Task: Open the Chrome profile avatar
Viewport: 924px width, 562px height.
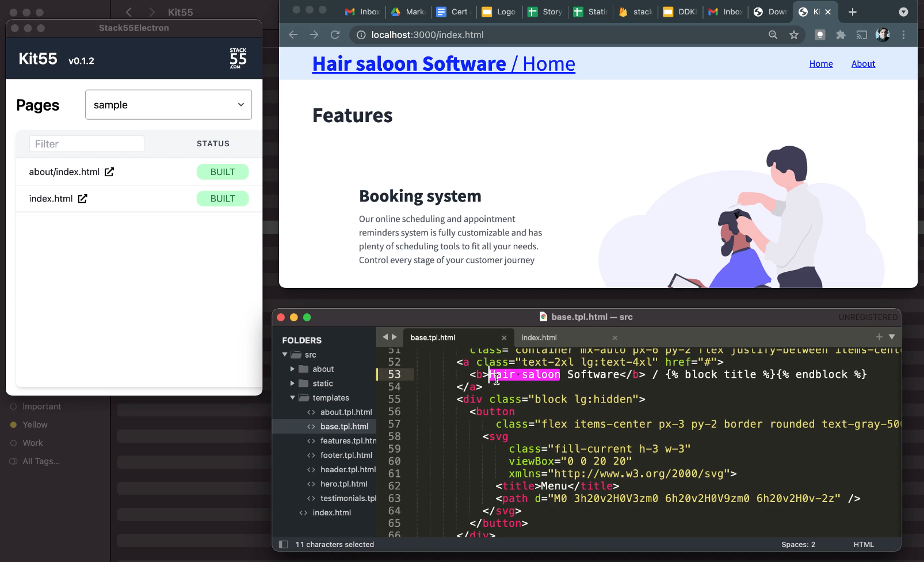Action: 883,35
